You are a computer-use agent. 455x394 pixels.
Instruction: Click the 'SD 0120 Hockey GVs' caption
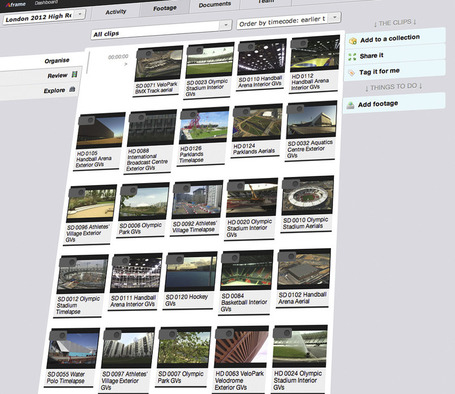pyautogui.click(x=187, y=300)
